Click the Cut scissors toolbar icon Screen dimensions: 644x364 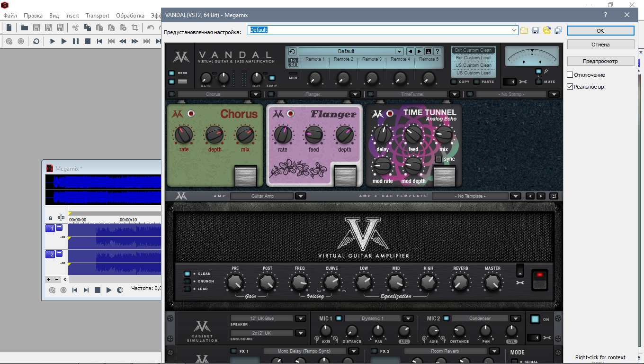pyautogui.click(x=75, y=27)
